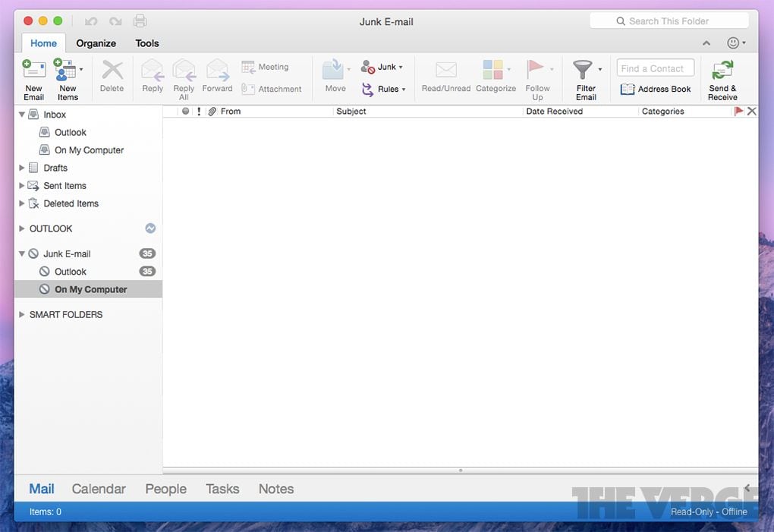Expand the Smart Folders section

pyautogui.click(x=21, y=314)
